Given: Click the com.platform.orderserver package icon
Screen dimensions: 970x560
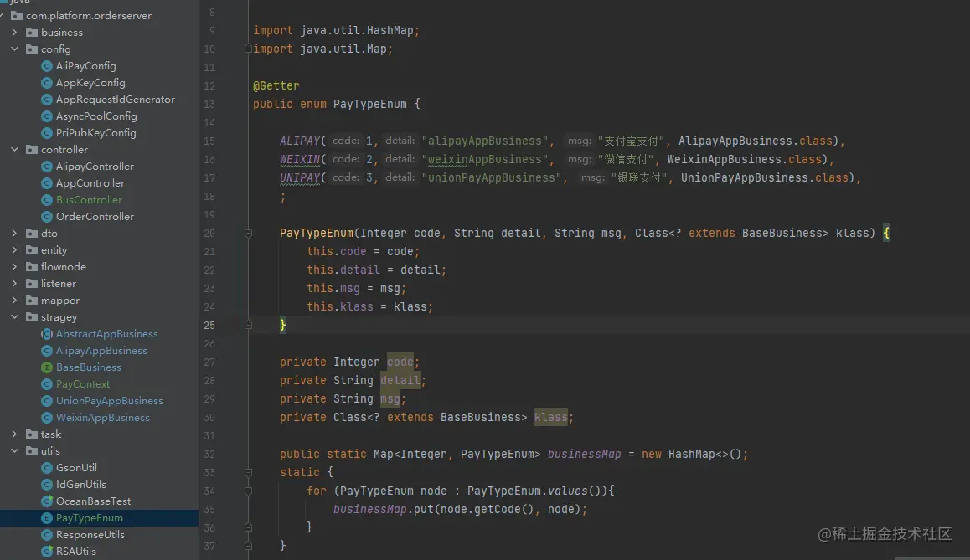Looking at the screenshot, I should coord(17,15).
